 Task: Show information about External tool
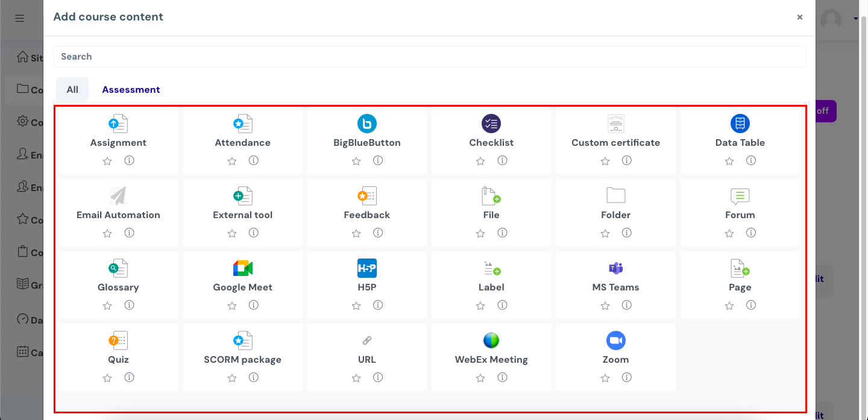coord(254,233)
